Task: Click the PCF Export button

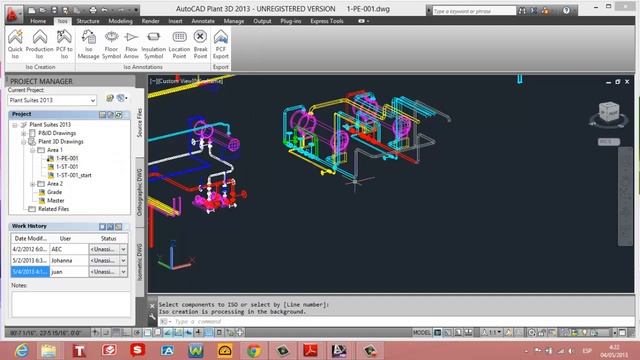Action: click(x=221, y=44)
